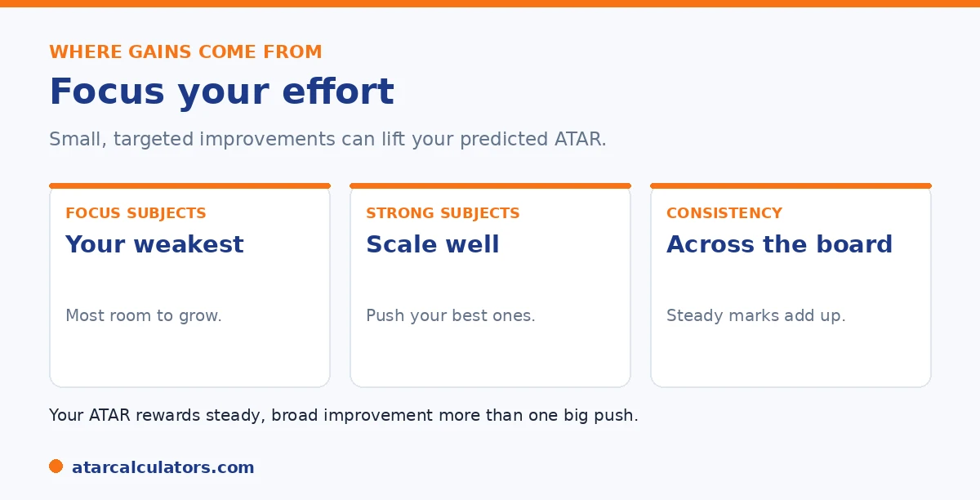Click the 'Push your best ones' text
Viewport: 980px width, 500px height.
[451, 315]
